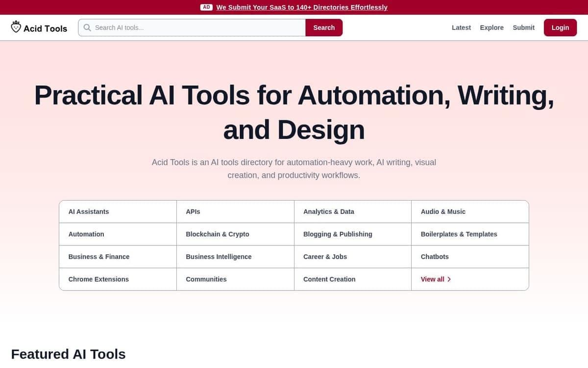The width and height of the screenshot is (588, 368).
Task: Click the chevron arrow next to View all
Action: tap(449, 279)
